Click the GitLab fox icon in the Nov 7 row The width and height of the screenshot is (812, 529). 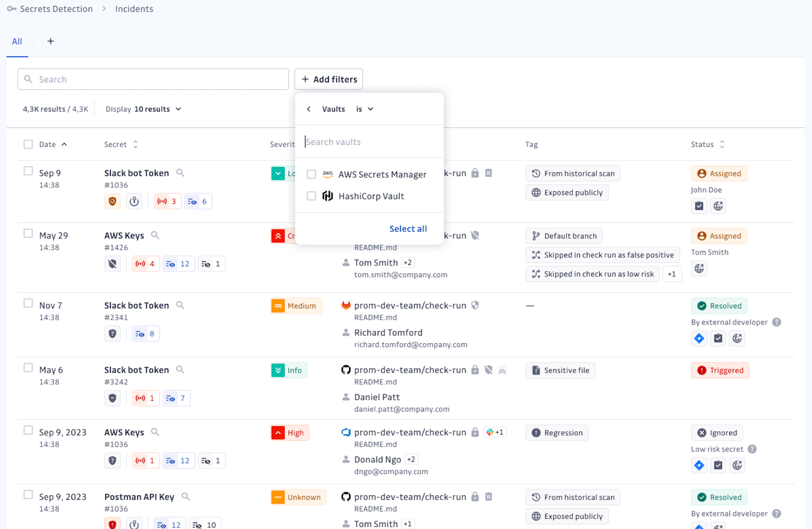tap(346, 305)
